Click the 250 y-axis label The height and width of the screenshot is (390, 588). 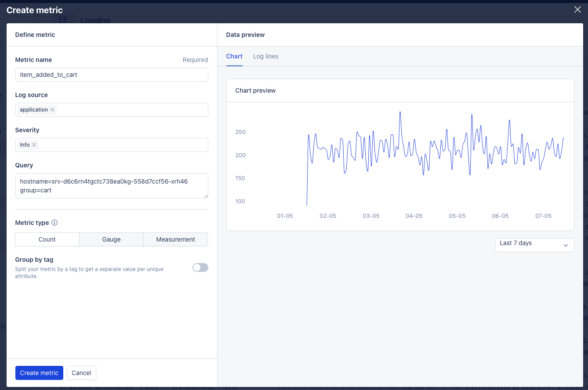coord(240,132)
